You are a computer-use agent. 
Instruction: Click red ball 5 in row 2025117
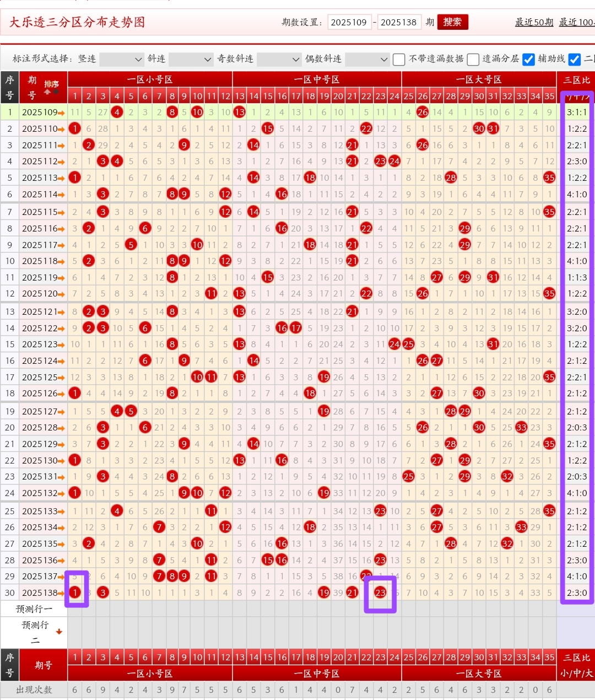[x=131, y=245]
